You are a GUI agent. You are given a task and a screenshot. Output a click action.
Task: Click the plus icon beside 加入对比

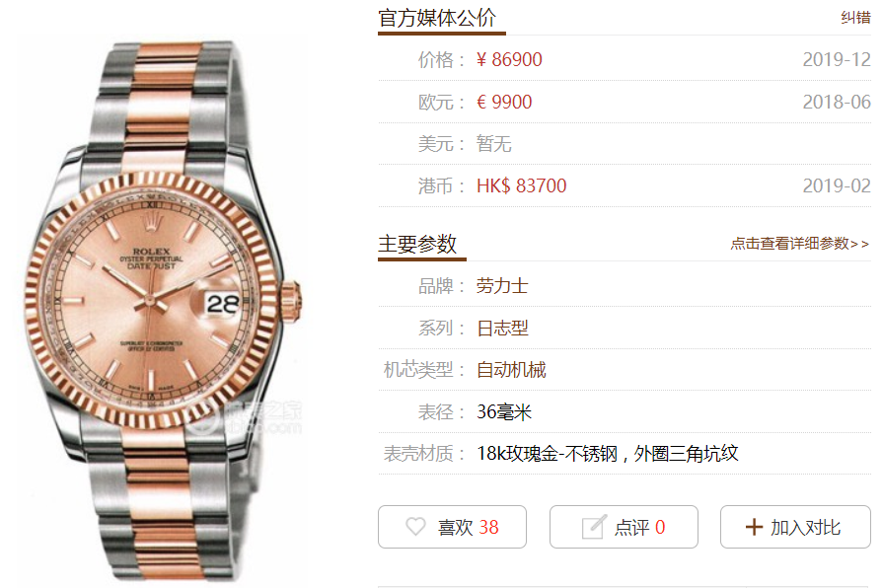pos(754,527)
